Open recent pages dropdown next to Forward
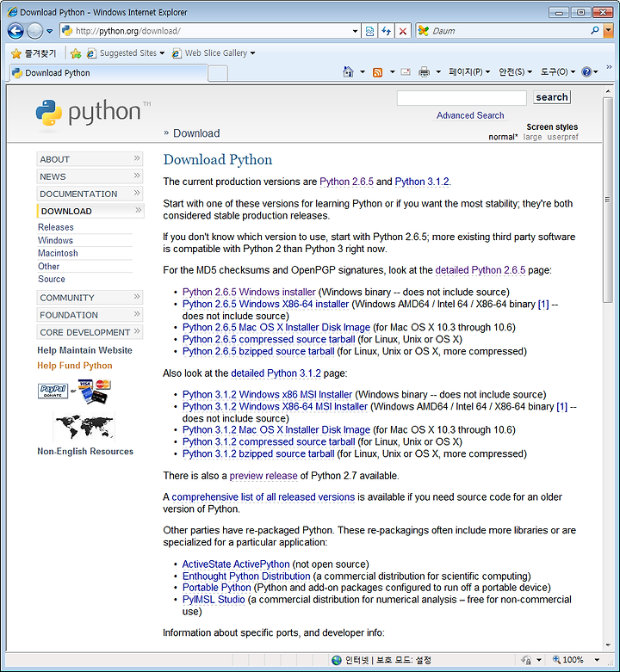The width and height of the screenshot is (620, 672). pyautogui.click(x=50, y=31)
